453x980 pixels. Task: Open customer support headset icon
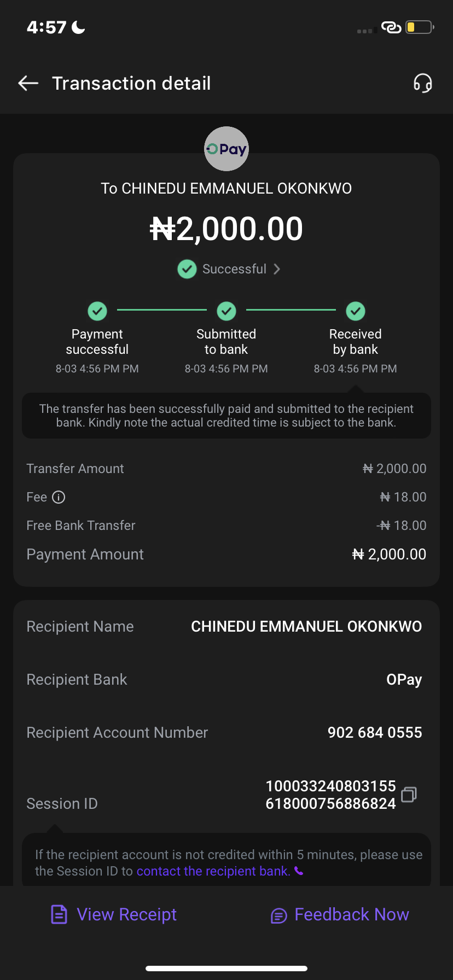point(422,83)
